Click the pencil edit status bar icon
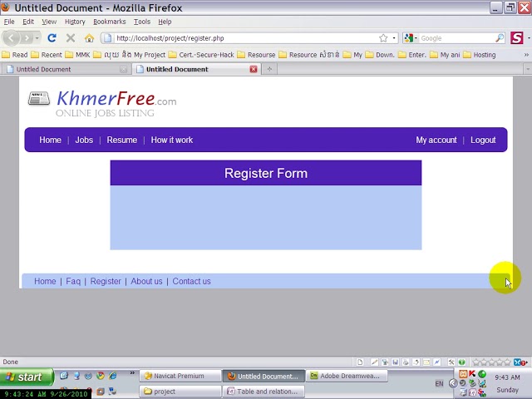The height and width of the screenshot is (399, 532). point(374,362)
